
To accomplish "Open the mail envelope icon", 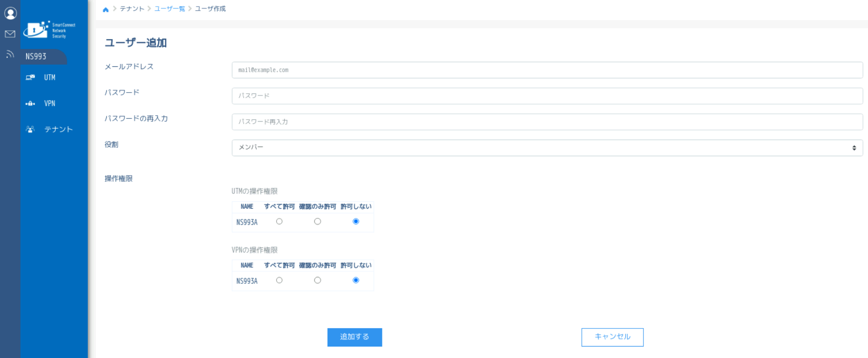I will [10, 34].
